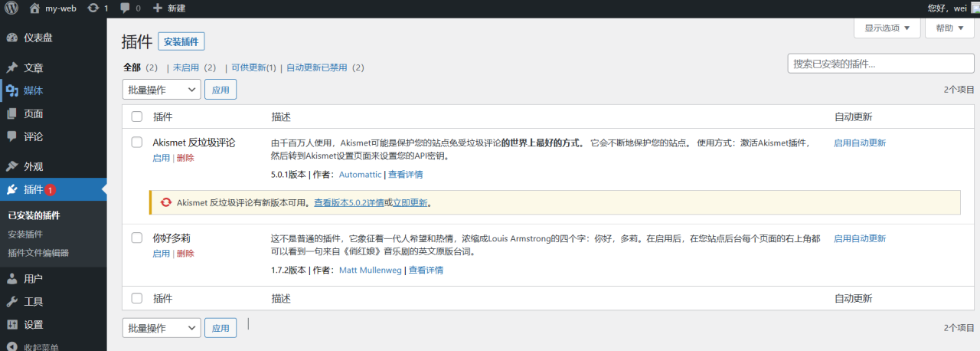
Task: Check the Akismet 反垃圾评论 plugin checkbox
Action: click(137, 143)
